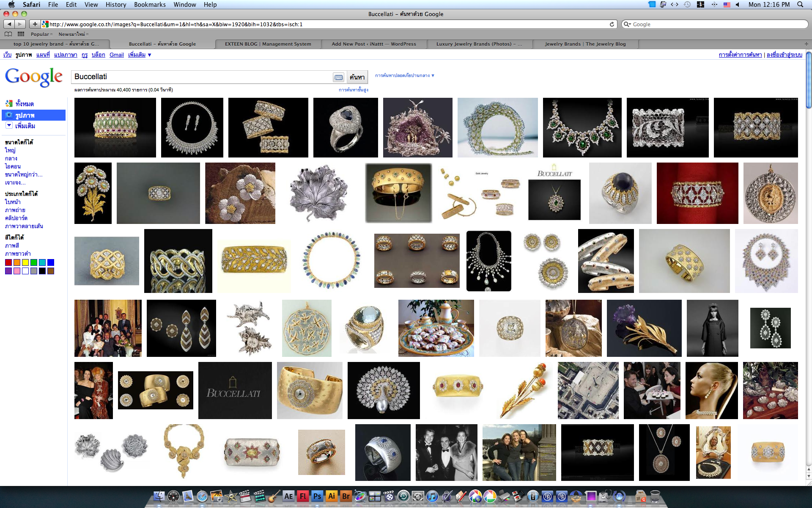Image resolution: width=812 pixels, height=508 pixels.
Task: Open the History menu
Action: [x=116, y=4]
